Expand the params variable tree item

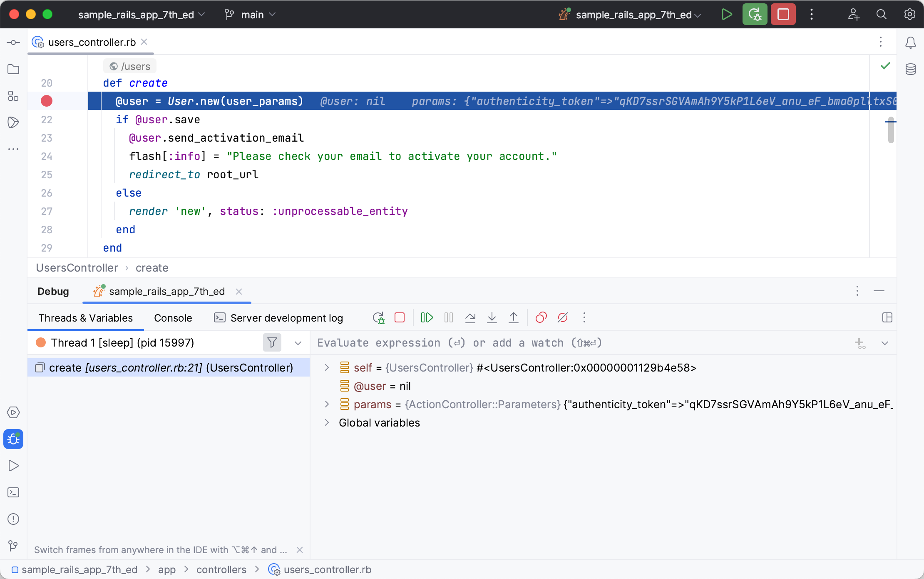tap(328, 404)
